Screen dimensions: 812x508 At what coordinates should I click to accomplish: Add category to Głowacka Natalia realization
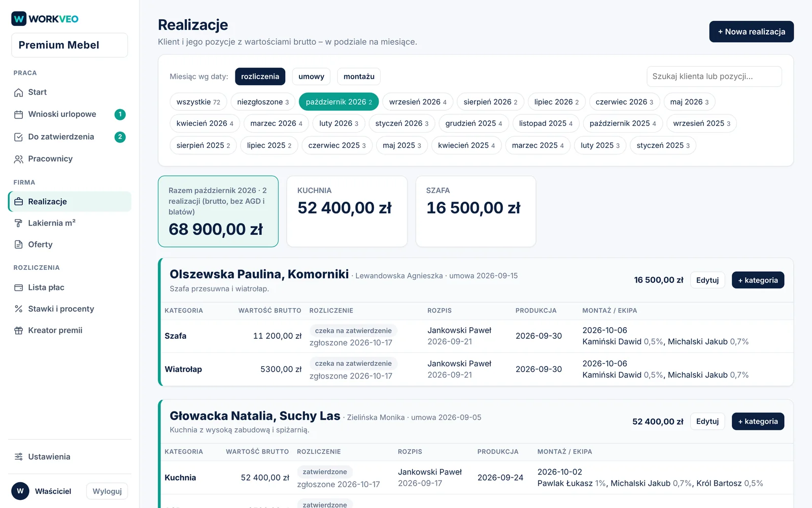click(x=758, y=421)
